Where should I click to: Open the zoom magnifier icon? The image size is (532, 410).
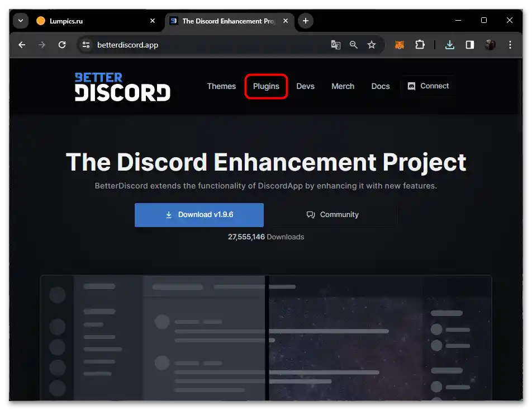(354, 45)
